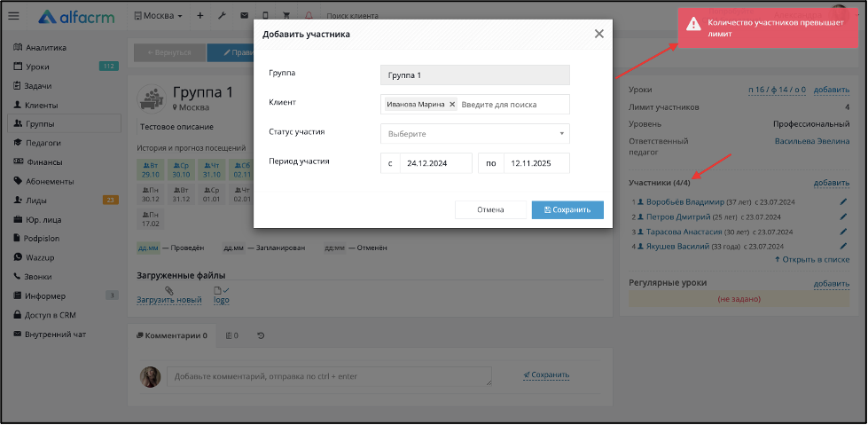Click the Отмена button
The image size is (868, 425).
pos(490,210)
